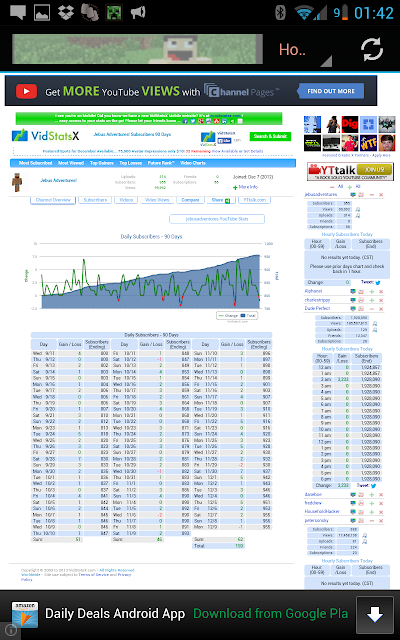Open the Future Rank menu item
Image resolution: width=400 pixels, height=640 pixels.
tap(161, 163)
